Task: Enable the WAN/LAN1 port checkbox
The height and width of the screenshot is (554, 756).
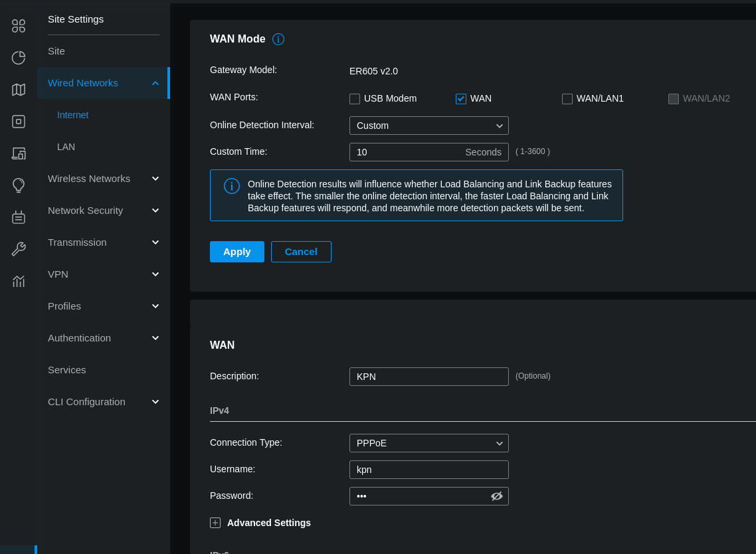Action: pyautogui.click(x=567, y=99)
